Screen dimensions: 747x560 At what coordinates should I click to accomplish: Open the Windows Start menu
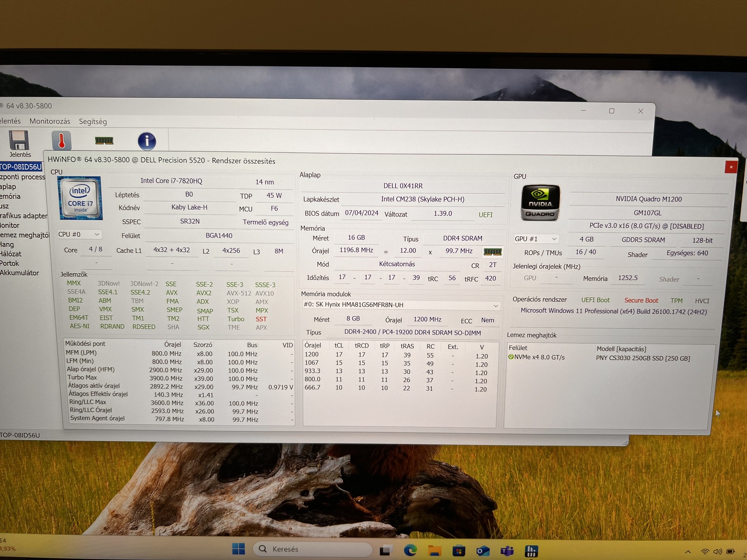239,549
